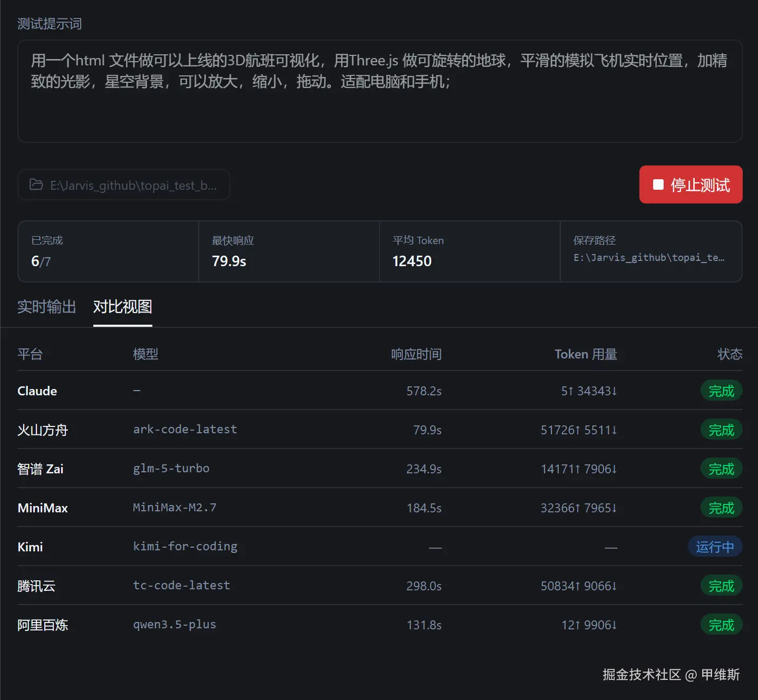
Task: Click the 51726↑ 5511↓ token usage cell
Action: (x=579, y=430)
